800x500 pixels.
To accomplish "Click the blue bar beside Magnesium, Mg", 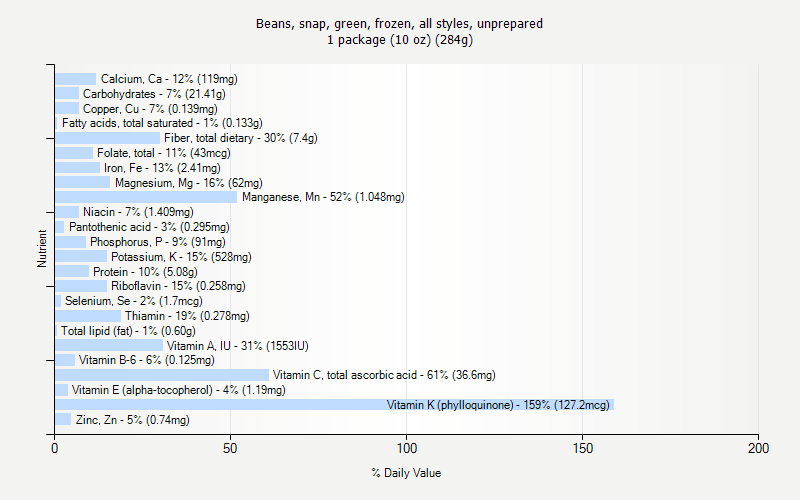I will coord(83,183).
